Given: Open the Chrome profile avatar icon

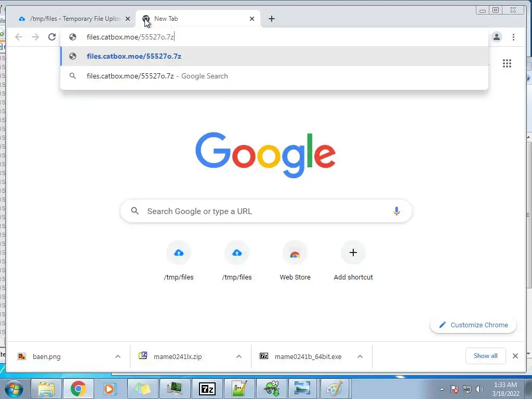Looking at the screenshot, I should pos(497,37).
